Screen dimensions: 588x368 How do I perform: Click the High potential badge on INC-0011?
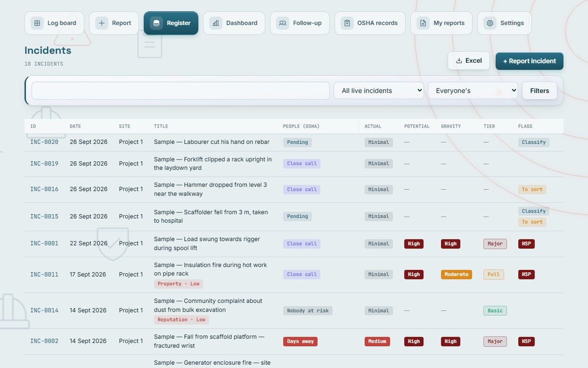[x=414, y=275]
